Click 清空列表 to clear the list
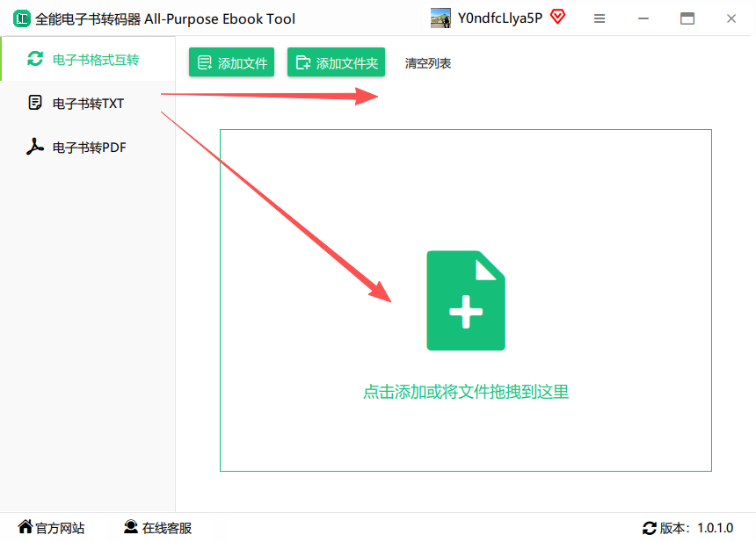756x542 pixels. click(427, 63)
